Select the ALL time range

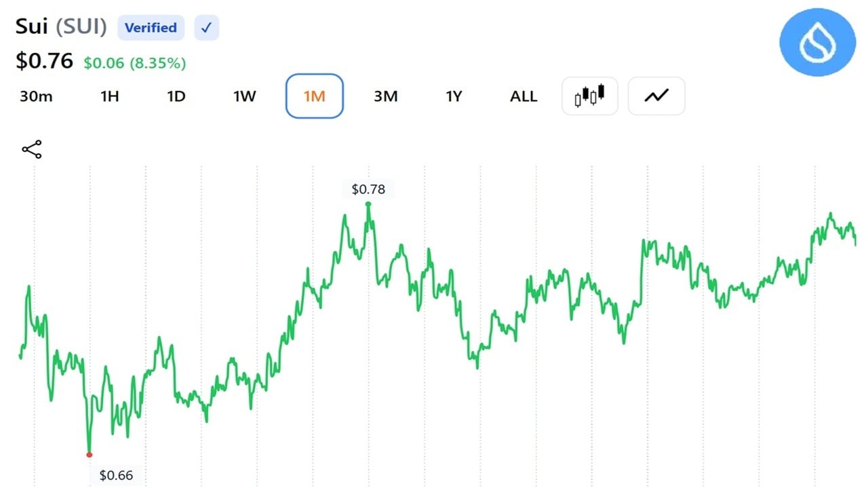click(524, 96)
